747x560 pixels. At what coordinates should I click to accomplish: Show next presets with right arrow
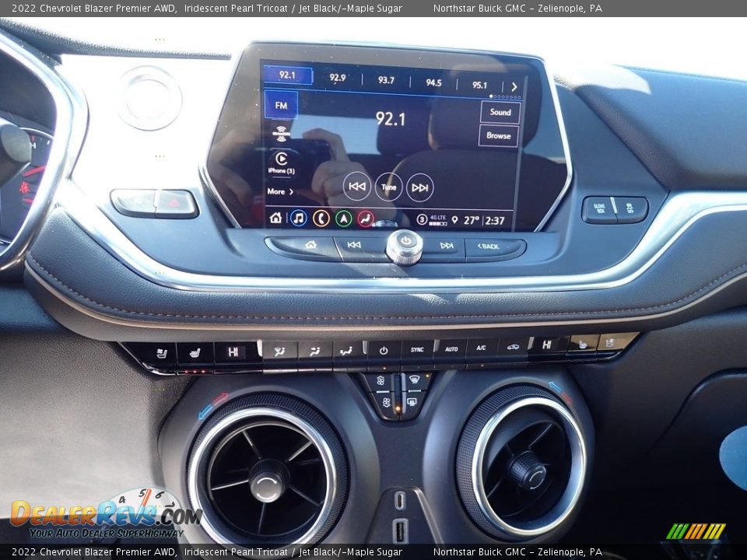[514, 86]
